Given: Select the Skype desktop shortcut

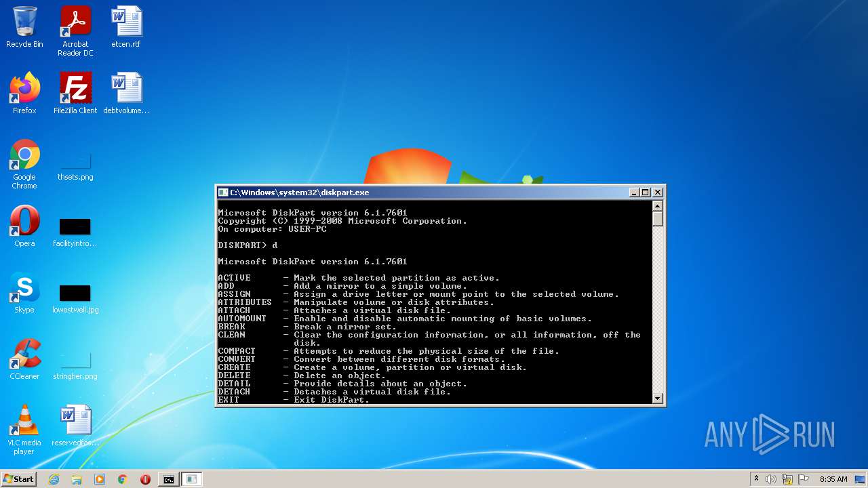Looking at the screenshot, I should point(24,293).
